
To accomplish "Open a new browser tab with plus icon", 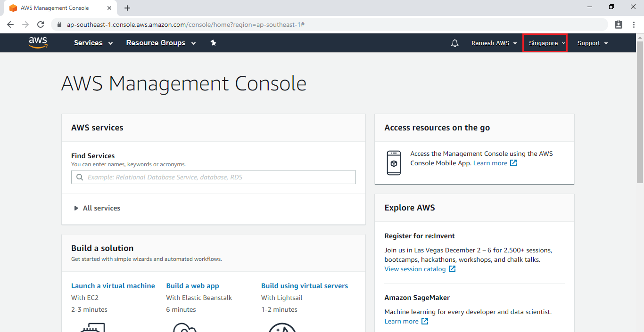I will [127, 8].
